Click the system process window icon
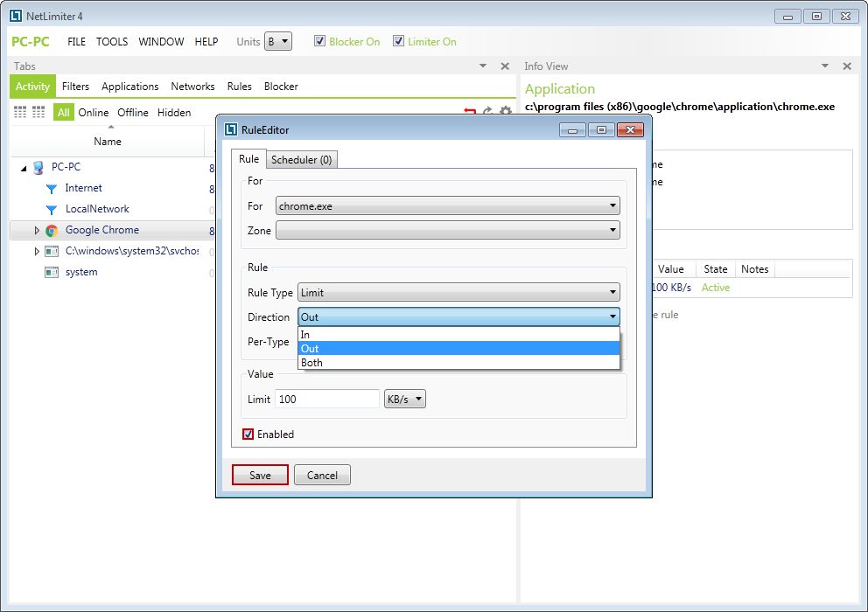 click(52, 272)
